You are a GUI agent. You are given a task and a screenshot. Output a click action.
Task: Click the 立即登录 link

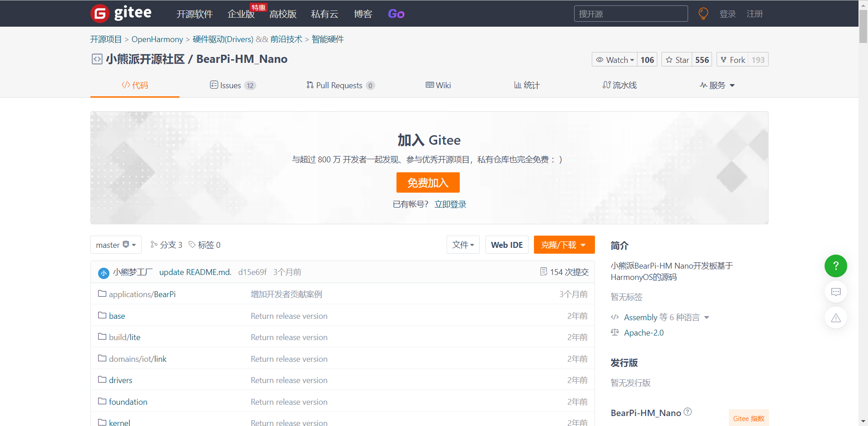[450, 204]
